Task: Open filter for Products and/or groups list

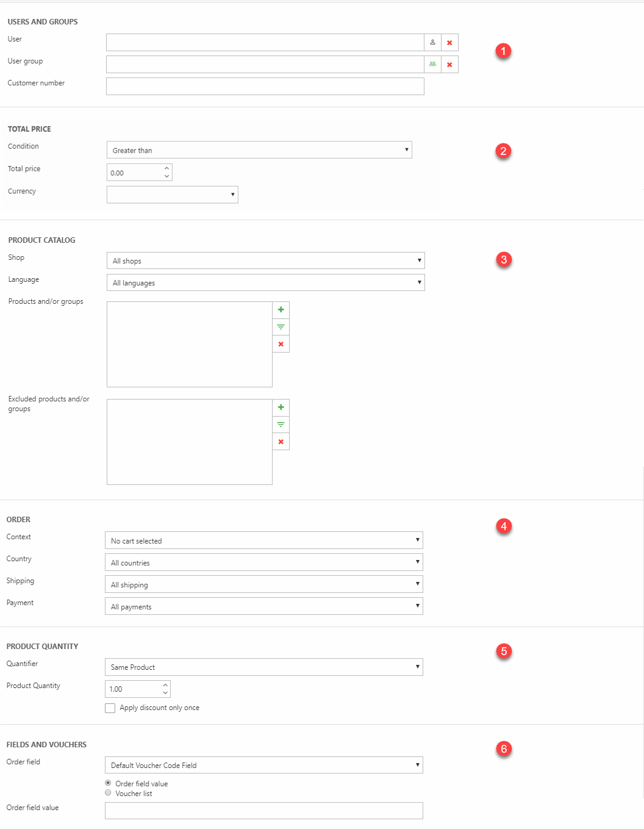Action: [281, 327]
